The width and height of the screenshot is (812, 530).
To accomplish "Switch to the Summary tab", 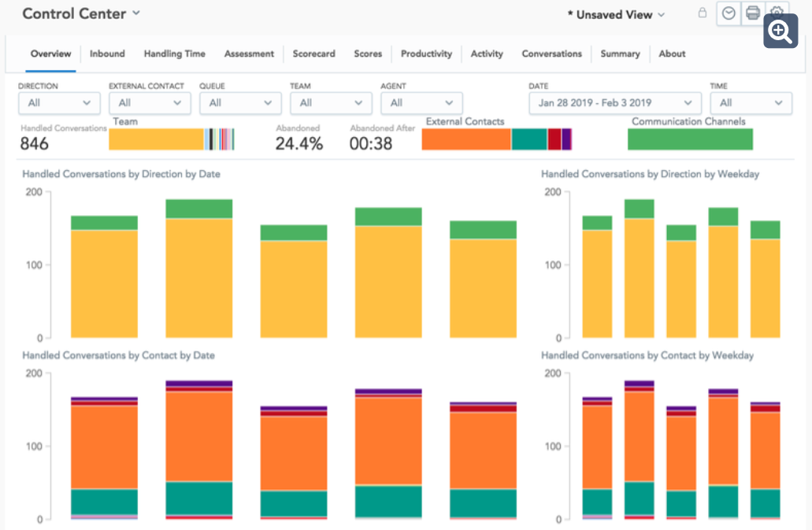I will click(x=620, y=54).
